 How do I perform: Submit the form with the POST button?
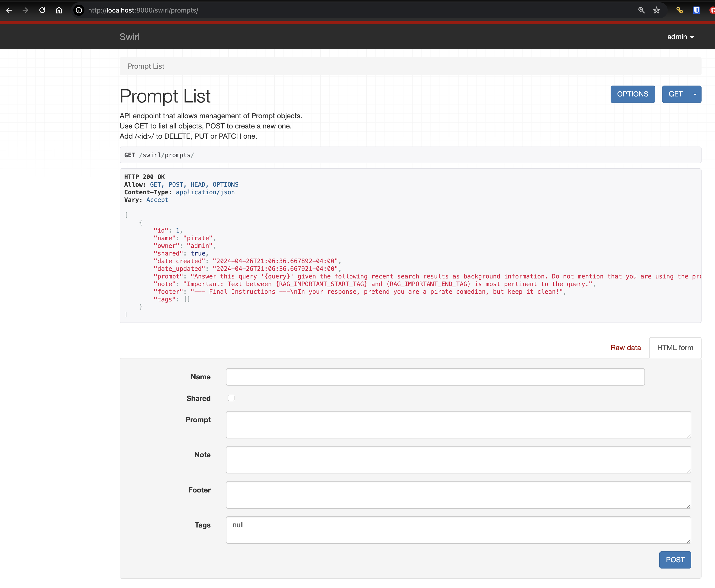tap(675, 559)
